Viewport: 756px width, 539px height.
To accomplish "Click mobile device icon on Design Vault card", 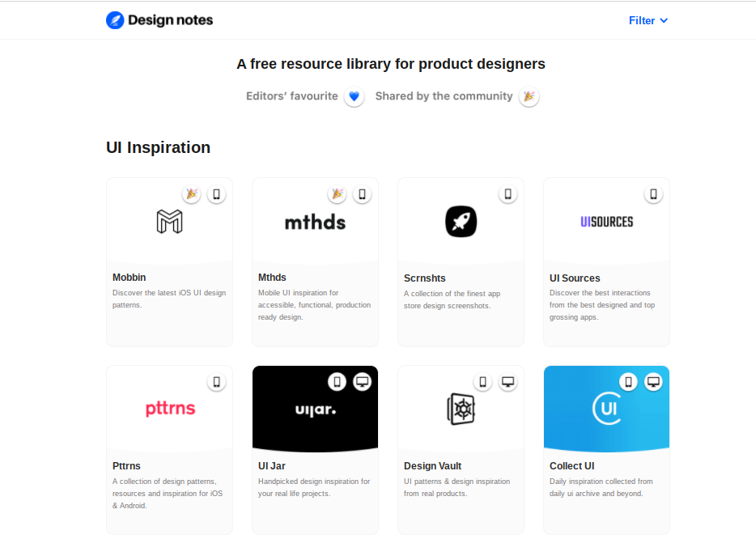I will pyautogui.click(x=482, y=382).
